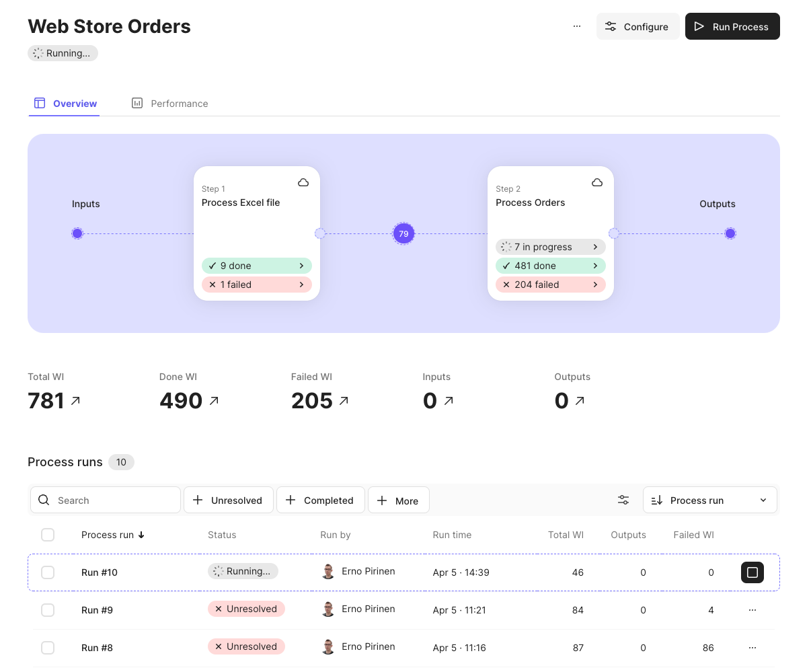The image size is (811, 672).
Task: Select the Run #10 checkbox
Action: [x=48, y=572]
